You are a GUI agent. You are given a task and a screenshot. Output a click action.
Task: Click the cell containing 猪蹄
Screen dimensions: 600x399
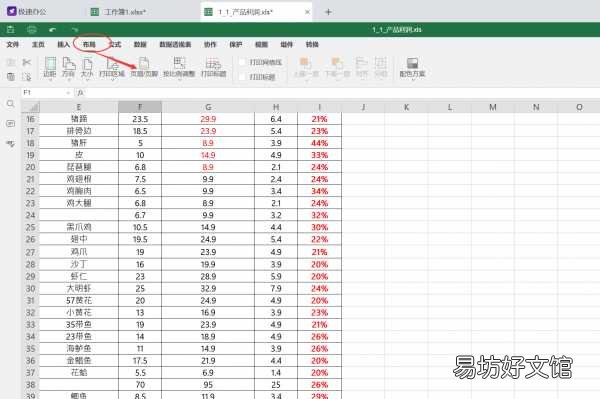click(79, 119)
